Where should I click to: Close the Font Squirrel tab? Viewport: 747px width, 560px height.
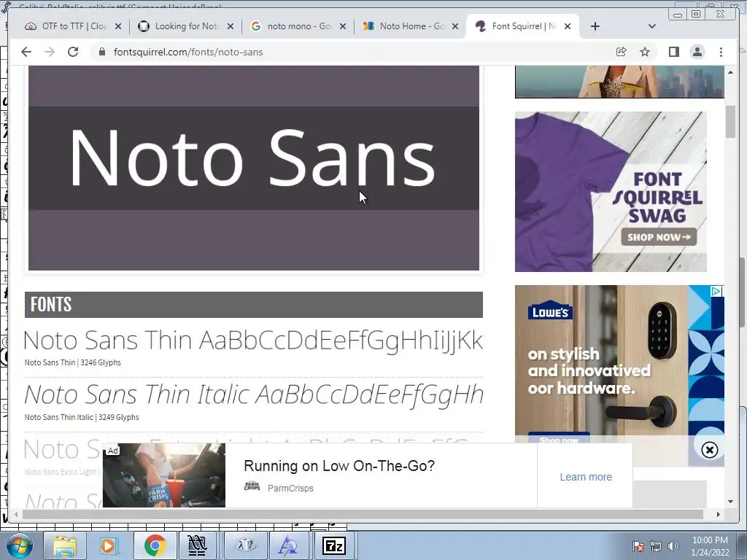(x=568, y=26)
